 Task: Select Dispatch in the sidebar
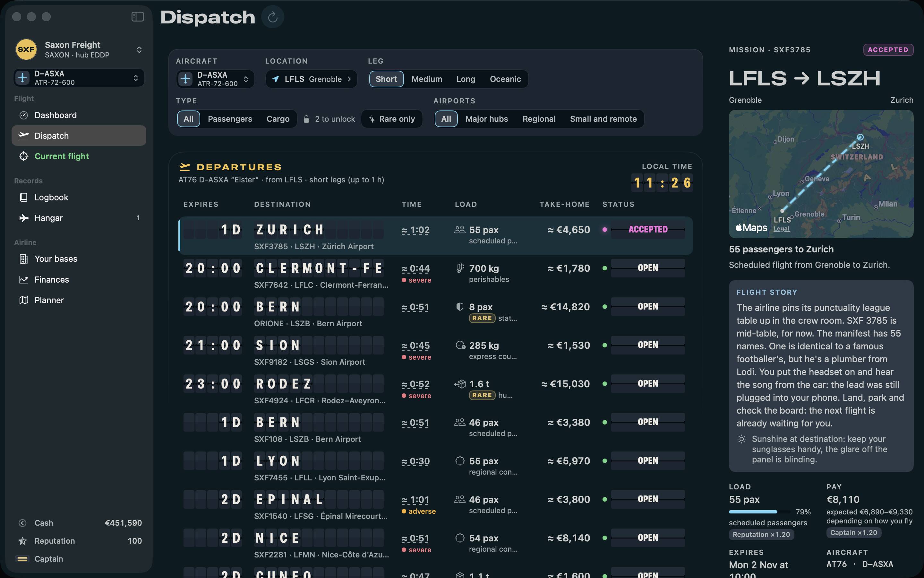coord(79,136)
